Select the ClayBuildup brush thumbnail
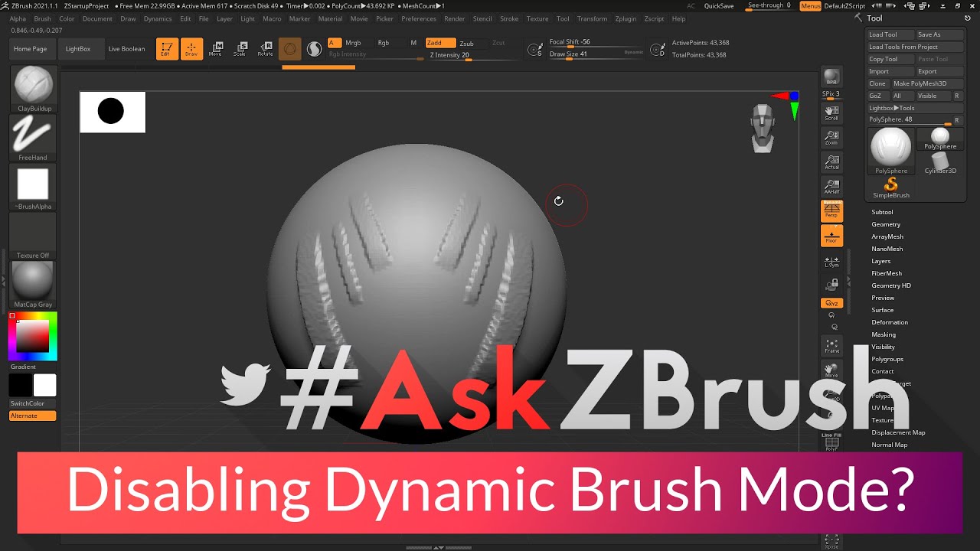980x551 pixels. tap(33, 88)
